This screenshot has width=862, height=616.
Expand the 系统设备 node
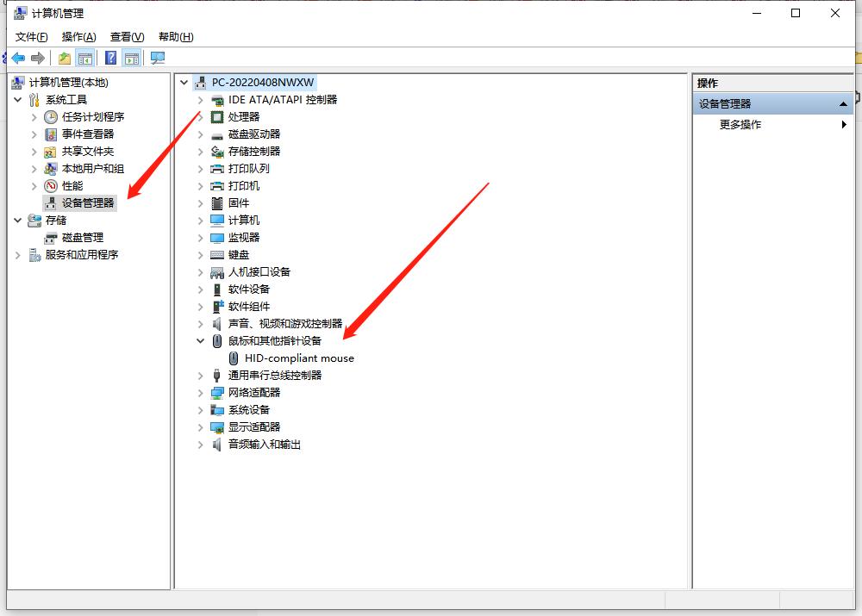coord(201,410)
